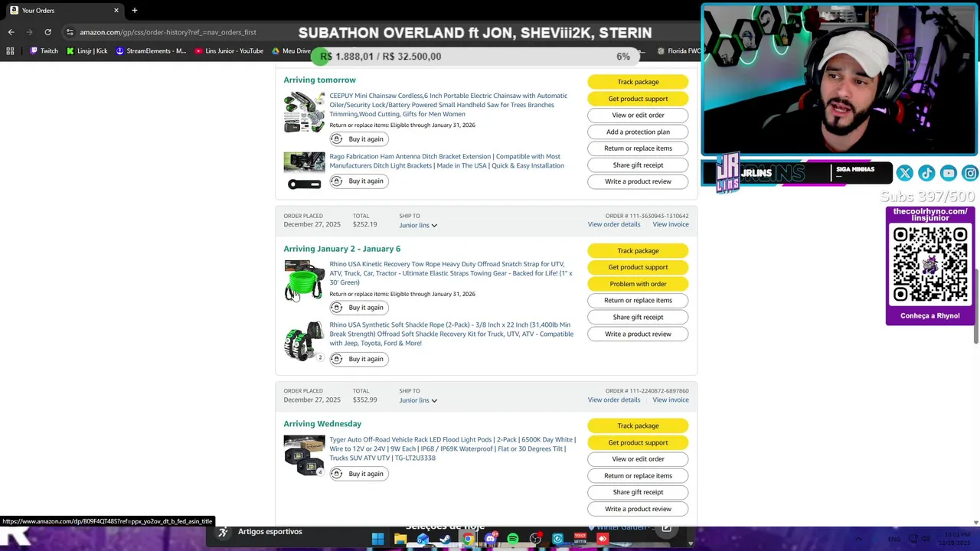This screenshot has height=551, width=980.
Task: Open the Tyger Auto LED Flood Light link
Action: [x=452, y=448]
